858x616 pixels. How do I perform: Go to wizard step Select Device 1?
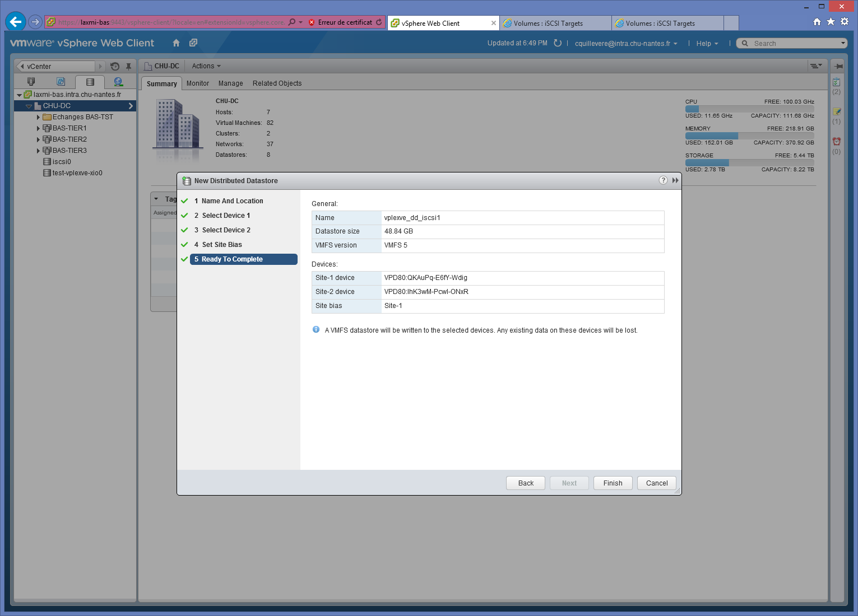(226, 216)
